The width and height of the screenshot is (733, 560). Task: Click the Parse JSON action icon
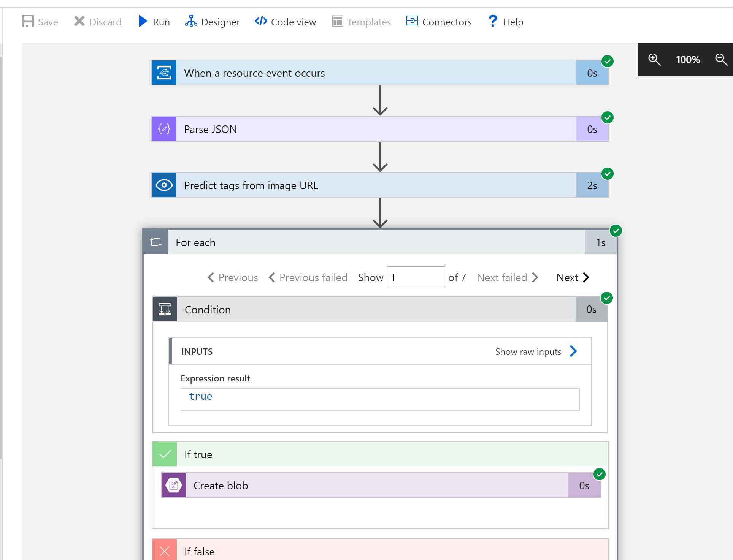click(164, 129)
